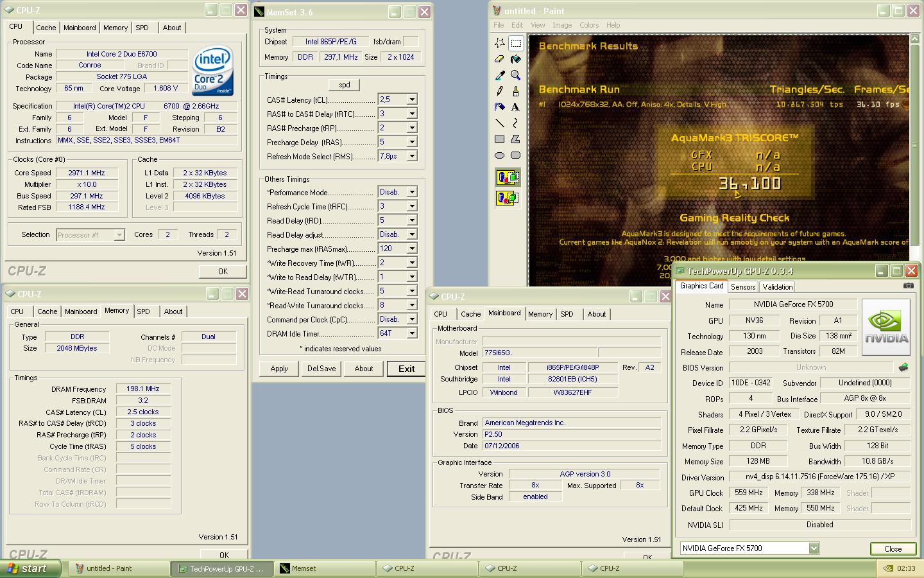This screenshot has height=578, width=924.
Task: Open Write Recovery Time (tWR) dropdown
Action: 412,263
